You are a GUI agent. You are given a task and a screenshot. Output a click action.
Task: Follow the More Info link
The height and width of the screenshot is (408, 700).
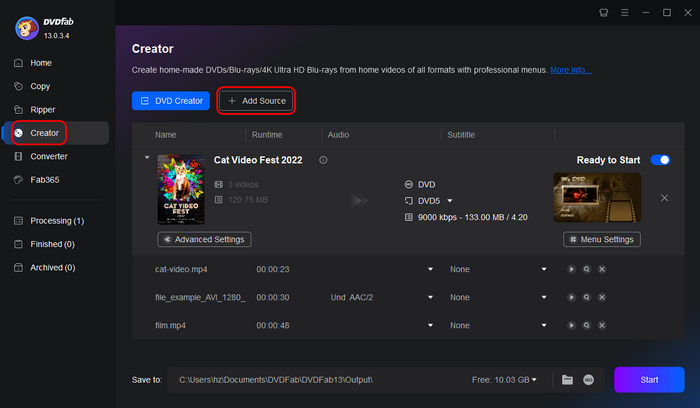[571, 70]
